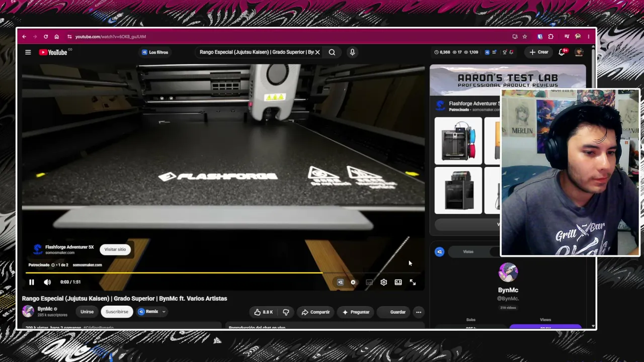Click the video title text below player
The image size is (644, 362).
point(124,299)
